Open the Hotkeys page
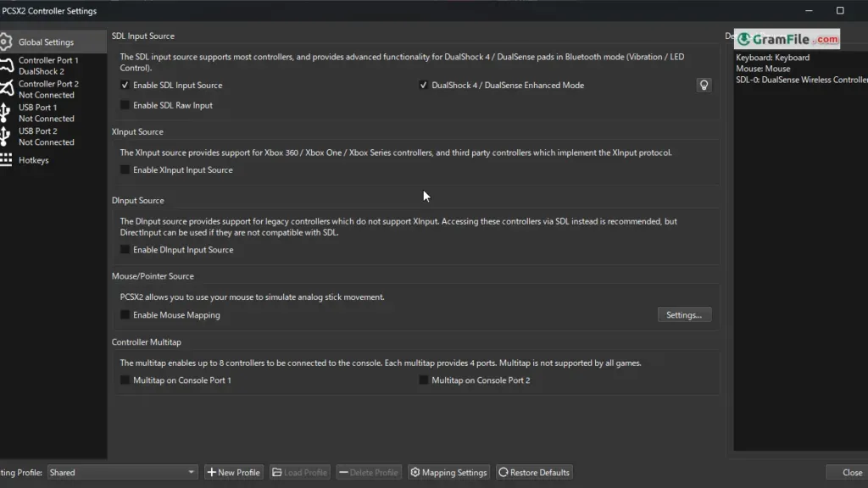 [53, 160]
